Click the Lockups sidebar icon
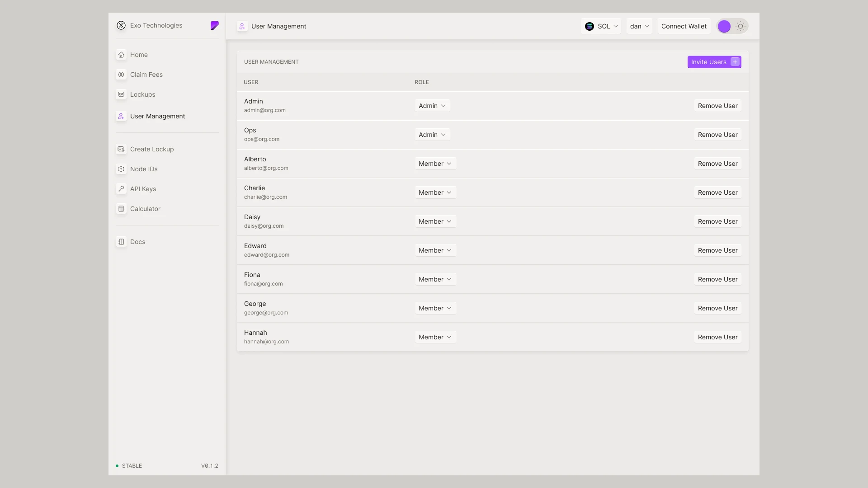Screen dimensions: 868x488 click(x=121, y=94)
